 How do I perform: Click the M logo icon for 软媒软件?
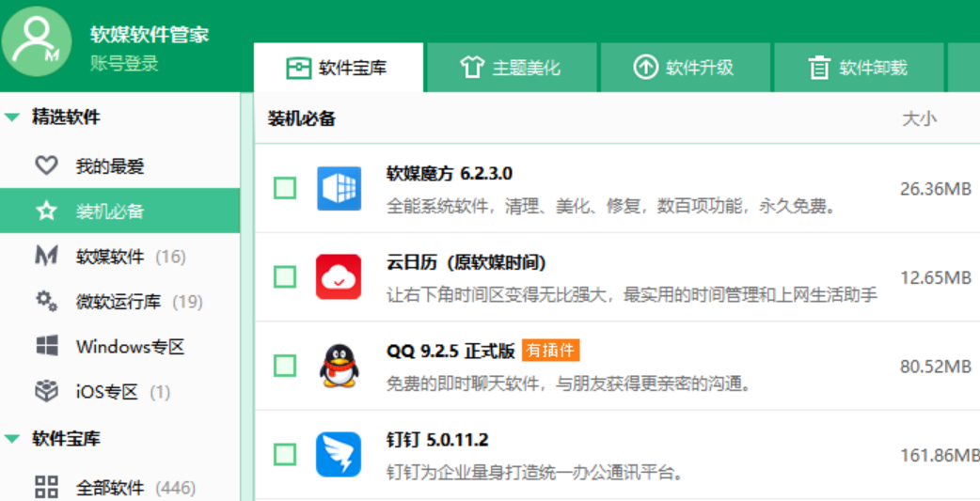click(x=46, y=256)
